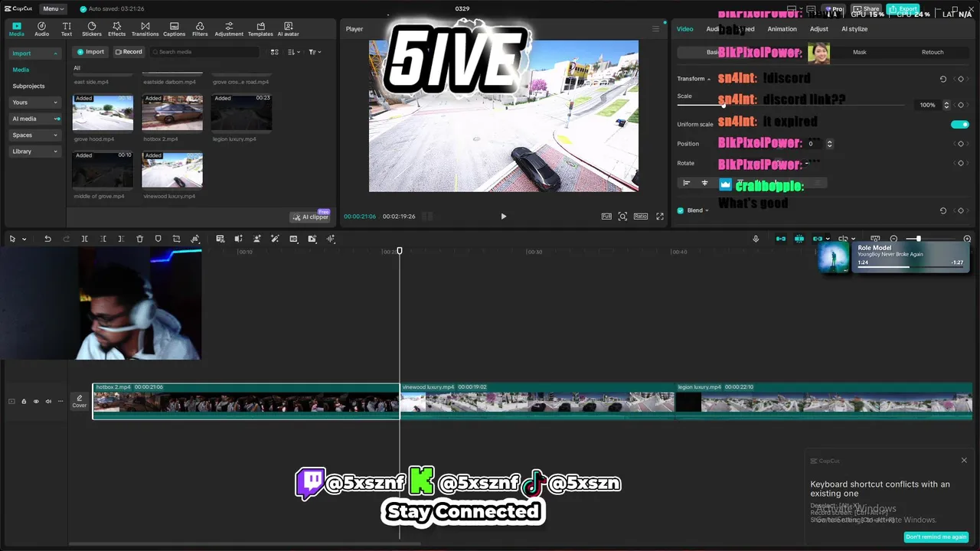The width and height of the screenshot is (980, 551).
Task: Open the AI avatar panel
Action: point(288,29)
